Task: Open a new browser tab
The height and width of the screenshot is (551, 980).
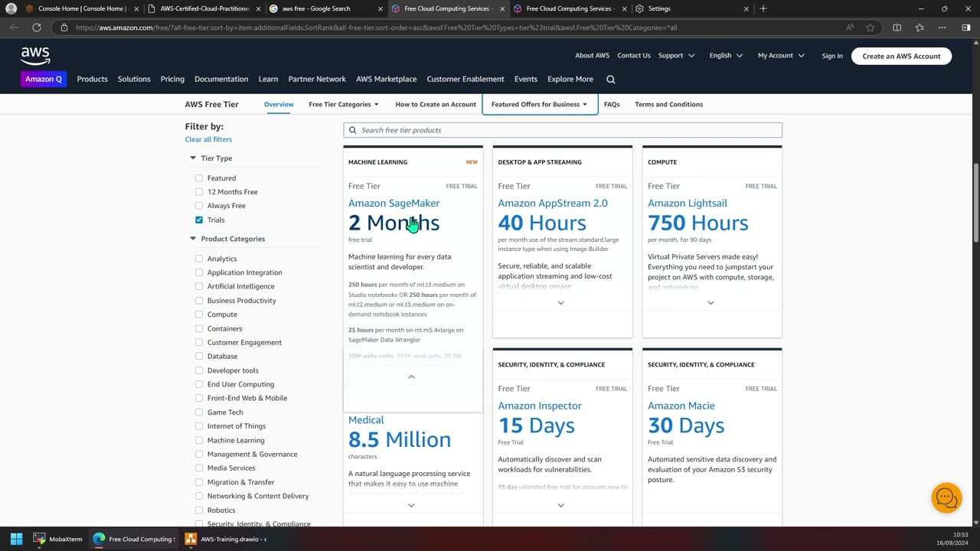Action: (x=763, y=8)
